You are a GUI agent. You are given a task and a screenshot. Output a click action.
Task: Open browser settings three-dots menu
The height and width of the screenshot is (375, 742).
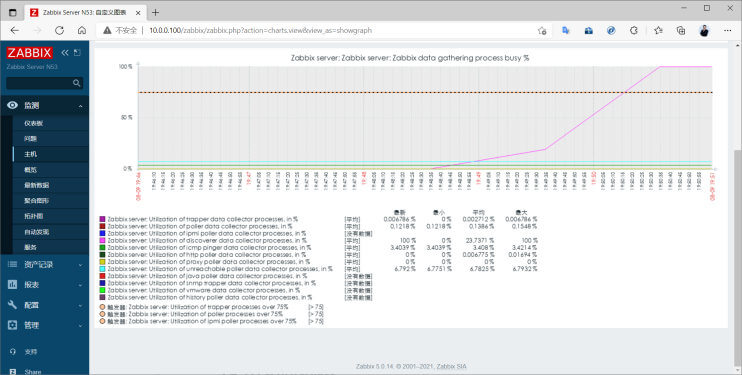(x=728, y=30)
